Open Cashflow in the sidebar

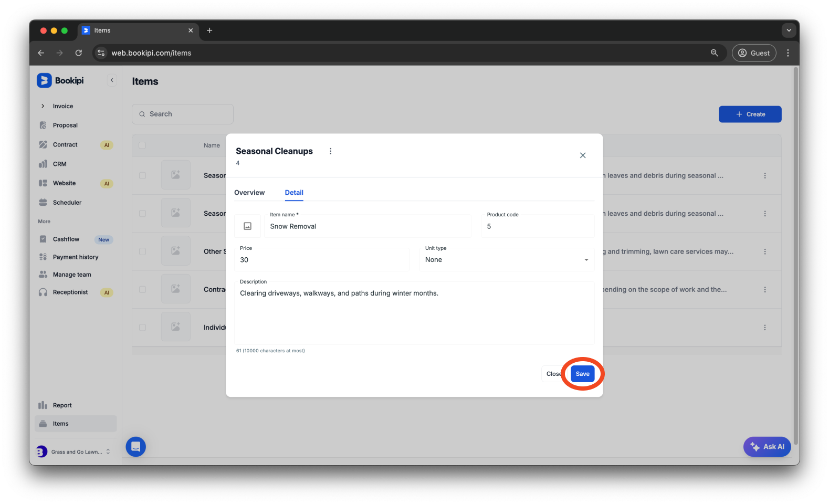pos(66,239)
